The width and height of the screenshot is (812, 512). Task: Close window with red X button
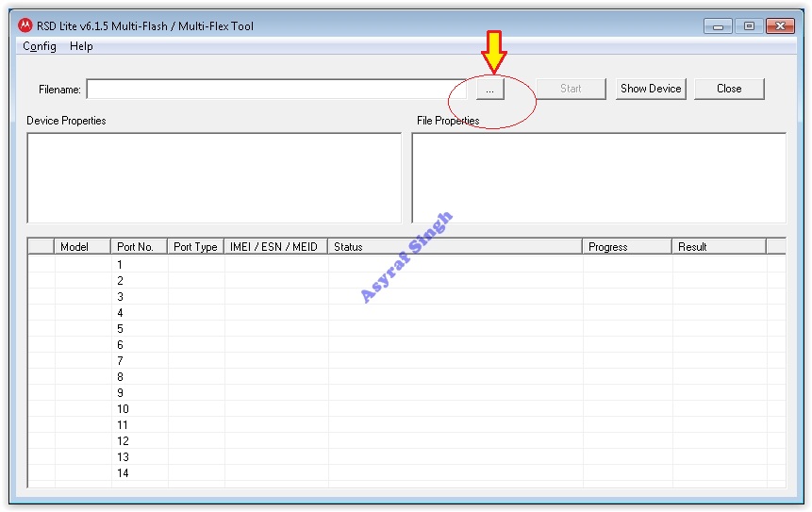[781, 25]
